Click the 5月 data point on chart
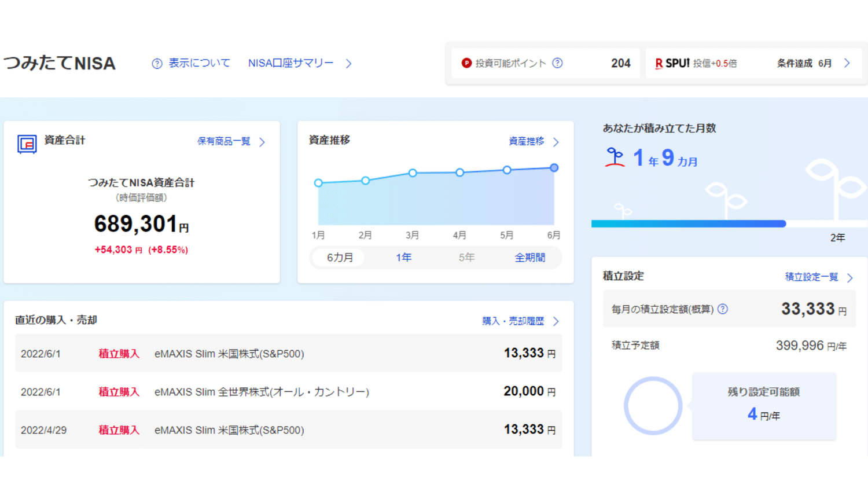The width and height of the screenshot is (868, 488). tap(507, 170)
